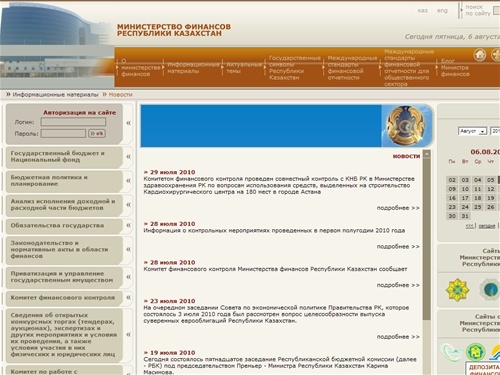Screen dimensions: 500x375
Task: Expand Государственный бюджет и Национальный фонд arrow
Action: (129, 156)
